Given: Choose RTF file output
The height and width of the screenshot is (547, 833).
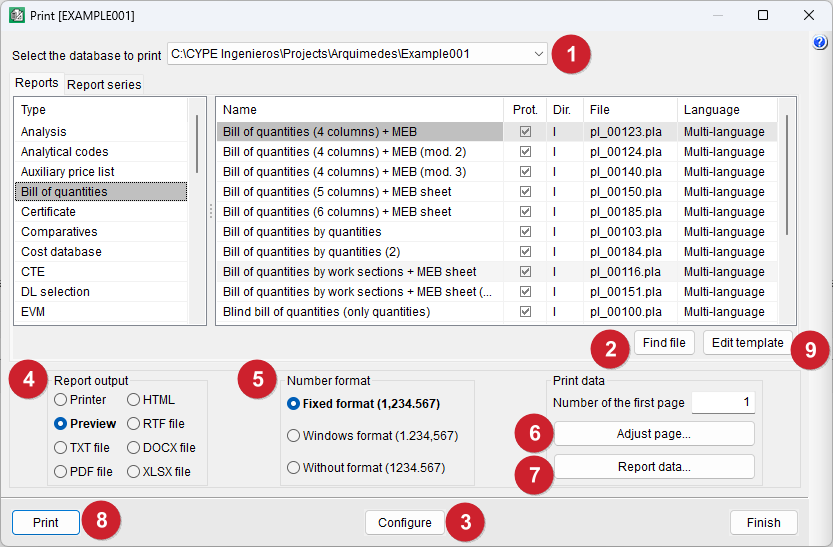Looking at the screenshot, I should coord(156,423).
